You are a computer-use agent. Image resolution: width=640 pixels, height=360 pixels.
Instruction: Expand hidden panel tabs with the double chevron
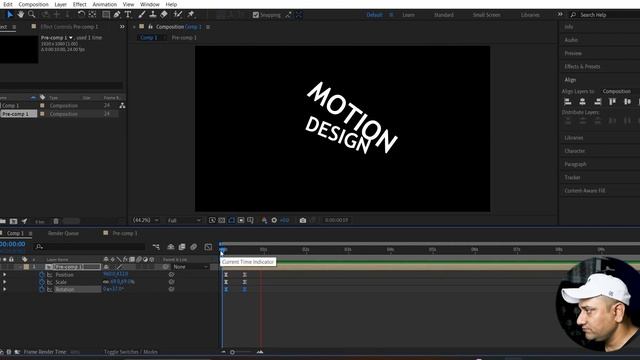122,27
